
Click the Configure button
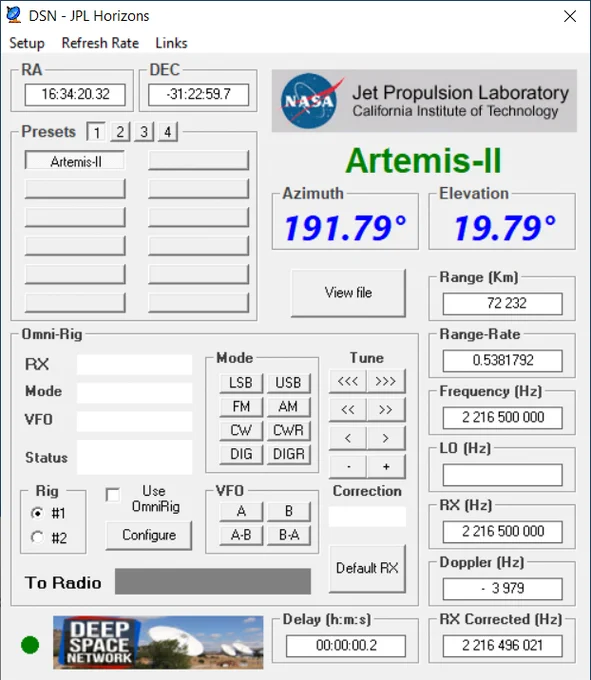click(x=149, y=535)
